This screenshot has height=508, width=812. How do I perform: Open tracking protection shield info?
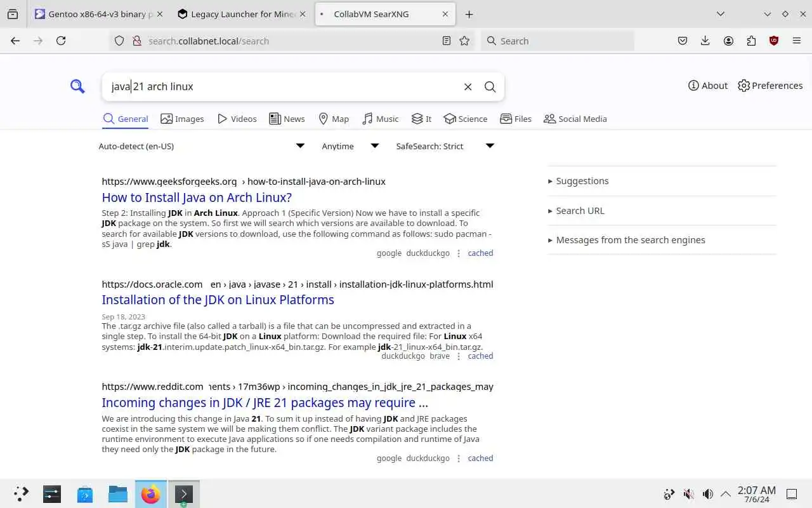point(119,41)
